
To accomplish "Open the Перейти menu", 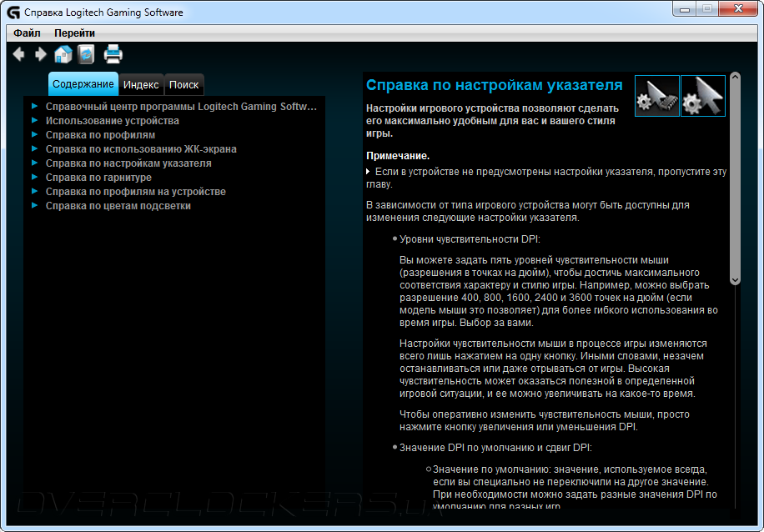I will [x=74, y=33].
